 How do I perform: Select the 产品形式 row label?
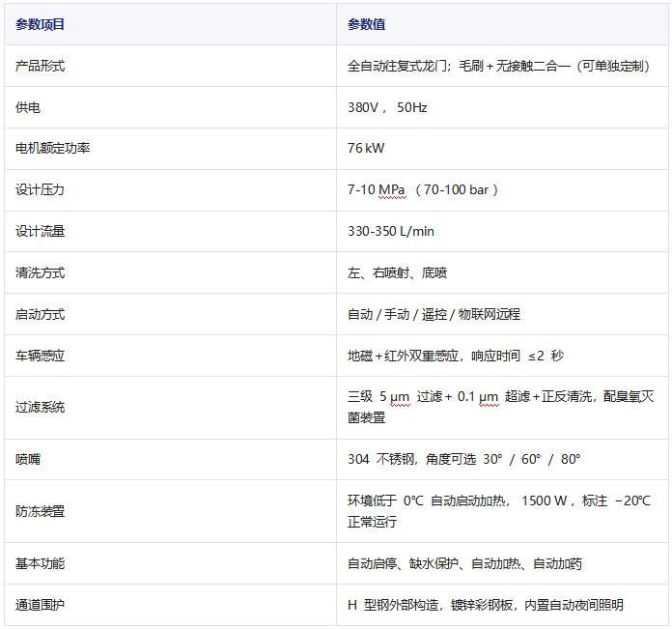[40, 66]
